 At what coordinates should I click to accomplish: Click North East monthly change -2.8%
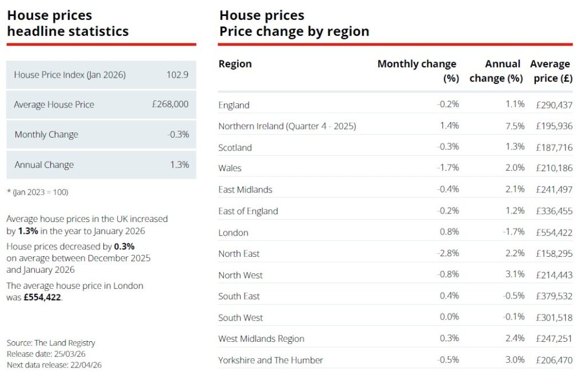click(447, 253)
